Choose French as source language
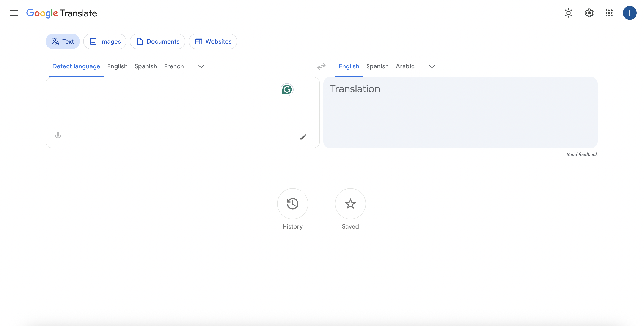This screenshot has height=326, width=644. tap(174, 66)
